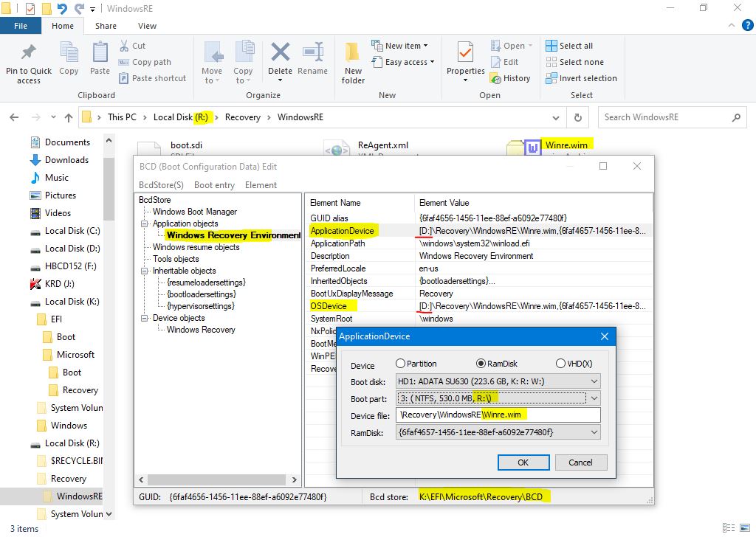Click the Delete icon in ribbon
756x537 pixels.
[280, 53]
